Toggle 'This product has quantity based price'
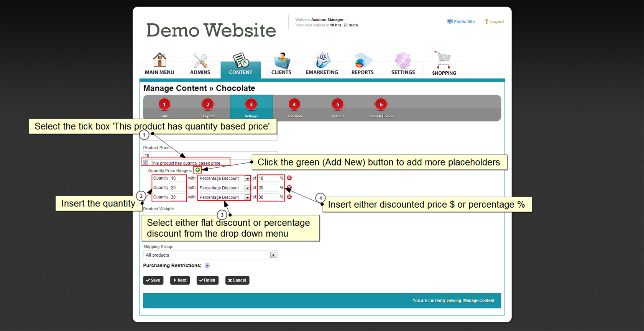 point(146,163)
